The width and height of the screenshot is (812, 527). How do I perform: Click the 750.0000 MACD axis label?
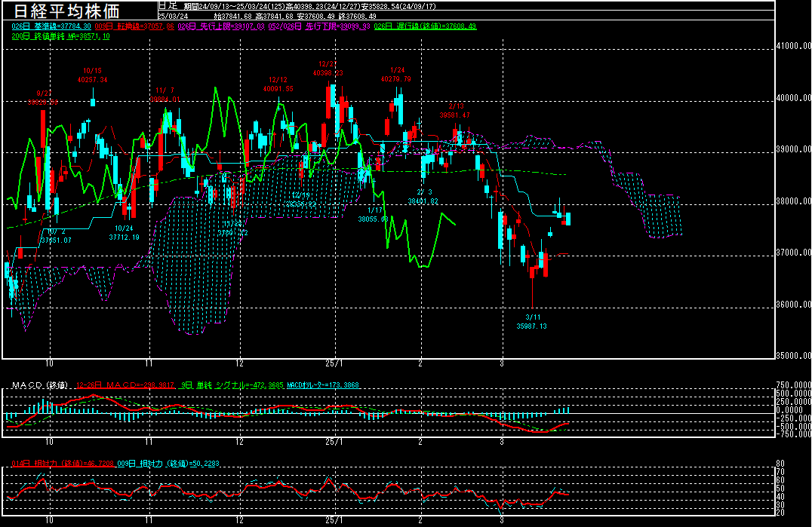pyautogui.click(x=794, y=385)
